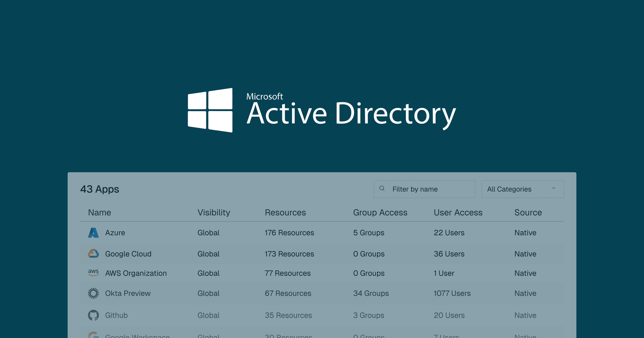Image resolution: width=644 pixels, height=338 pixels.
Task: Click the Google Cloud logo icon
Action: [x=93, y=253]
